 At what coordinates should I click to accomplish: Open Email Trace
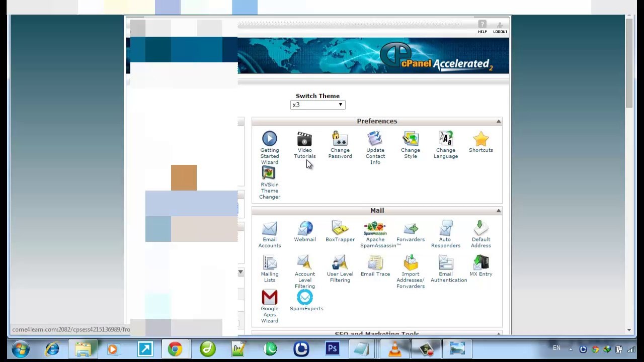375,266
